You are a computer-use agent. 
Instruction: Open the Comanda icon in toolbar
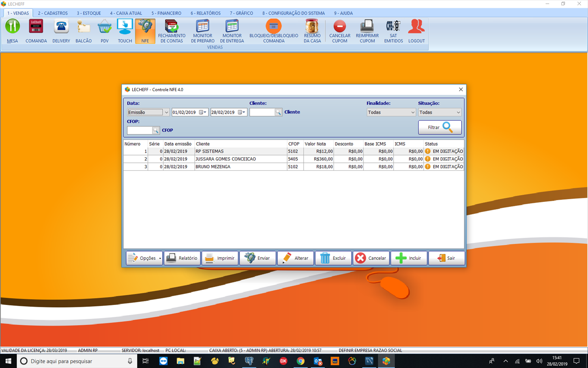tap(36, 30)
